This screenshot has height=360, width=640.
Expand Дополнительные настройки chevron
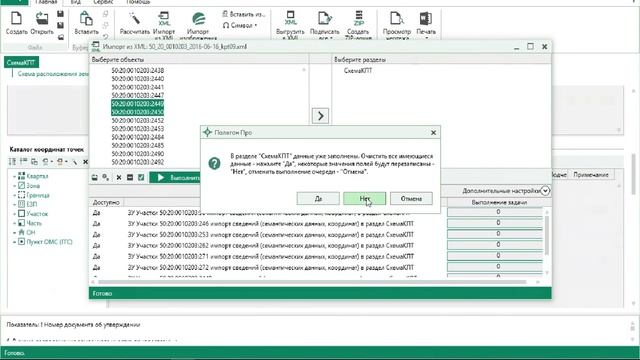click(x=545, y=191)
